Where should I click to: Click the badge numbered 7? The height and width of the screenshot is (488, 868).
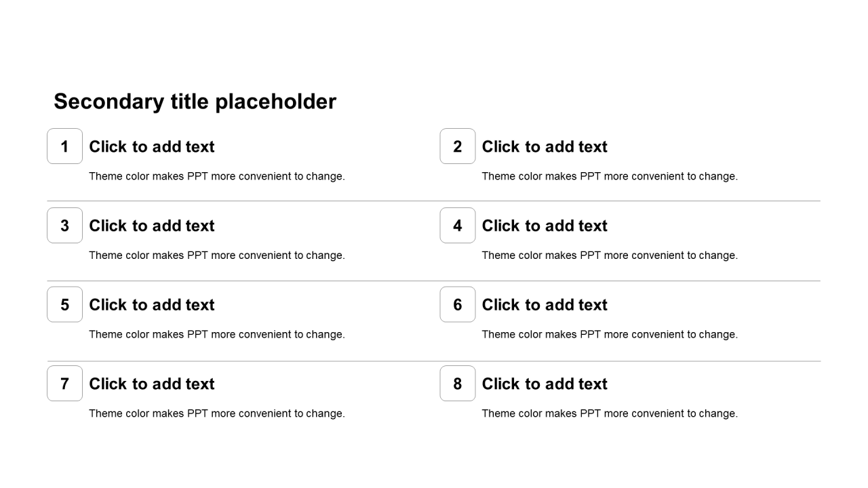64,384
